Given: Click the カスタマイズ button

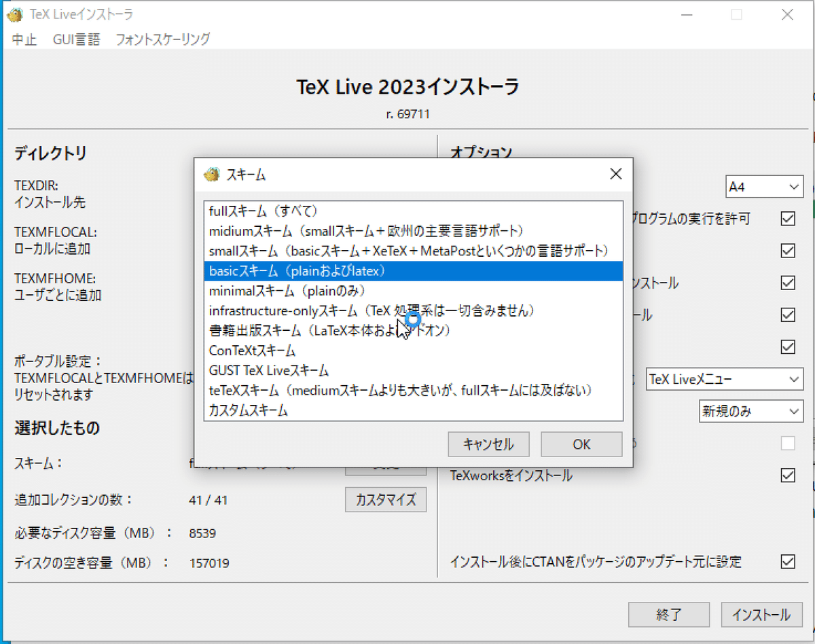Looking at the screenshot, I should [x=386, y=499].
